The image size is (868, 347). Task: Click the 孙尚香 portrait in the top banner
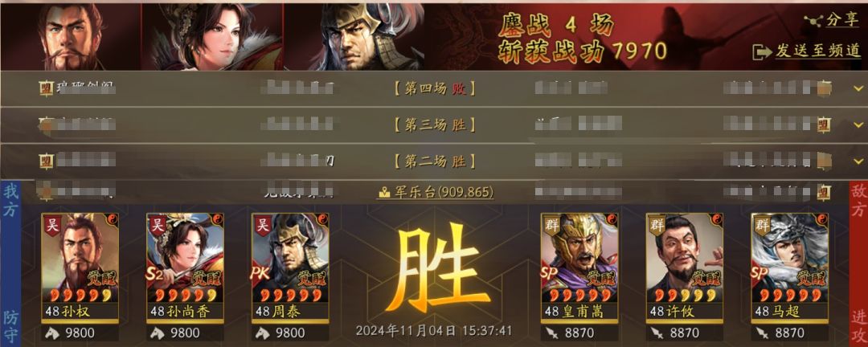212,37
